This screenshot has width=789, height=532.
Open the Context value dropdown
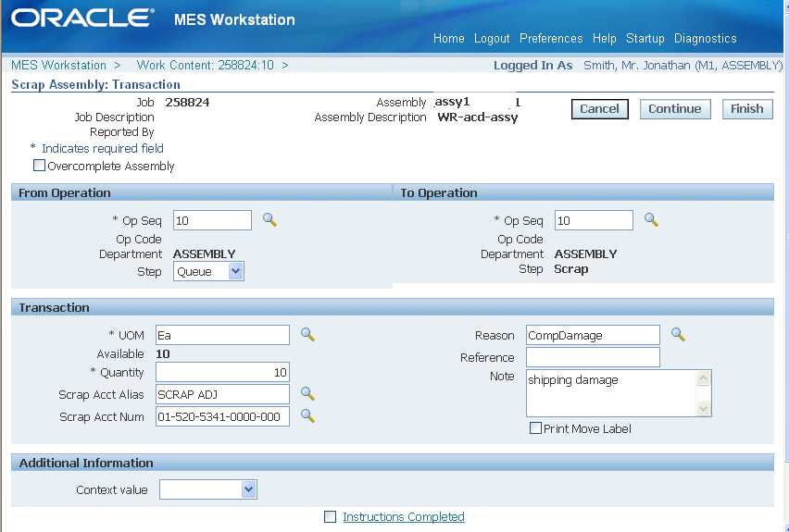(x=208, y=489)
